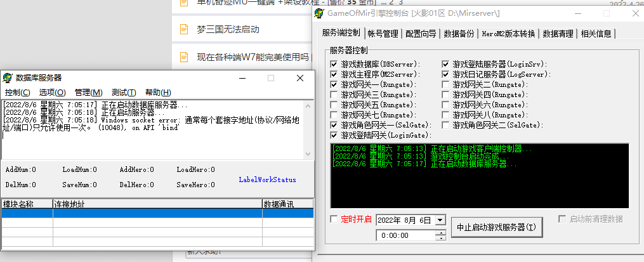The image size is (644, 262).
Task: Decrease time with the spinner down arrow
Action: [x=441, y=238]
